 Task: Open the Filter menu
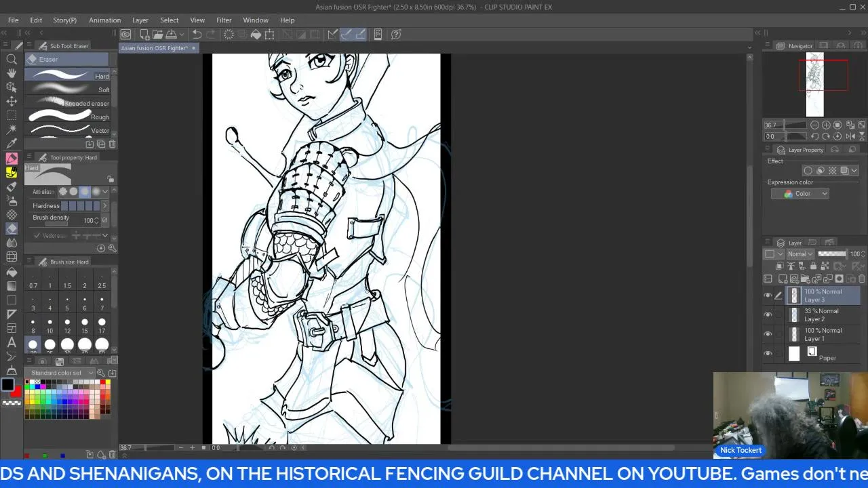(224, 20)
